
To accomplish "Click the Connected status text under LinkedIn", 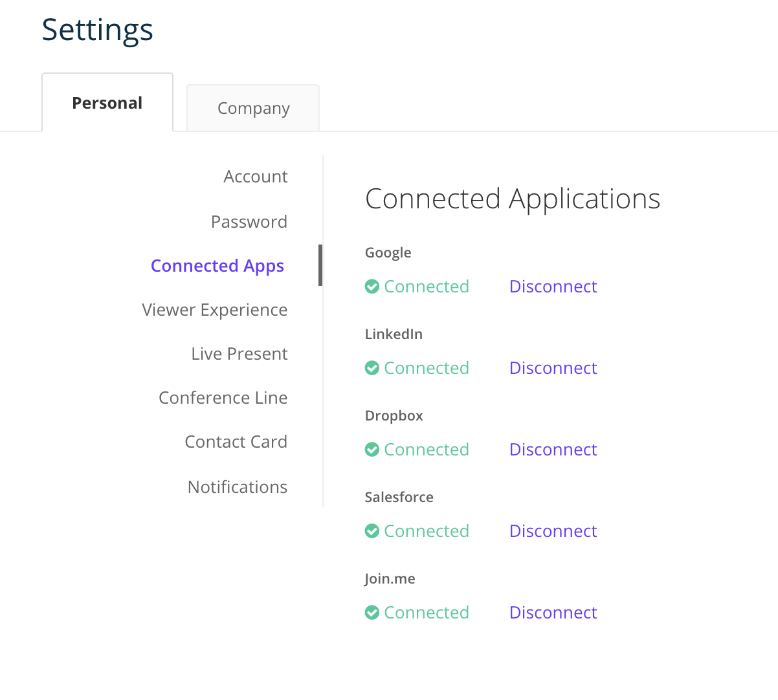I will (x=427, y=368).
